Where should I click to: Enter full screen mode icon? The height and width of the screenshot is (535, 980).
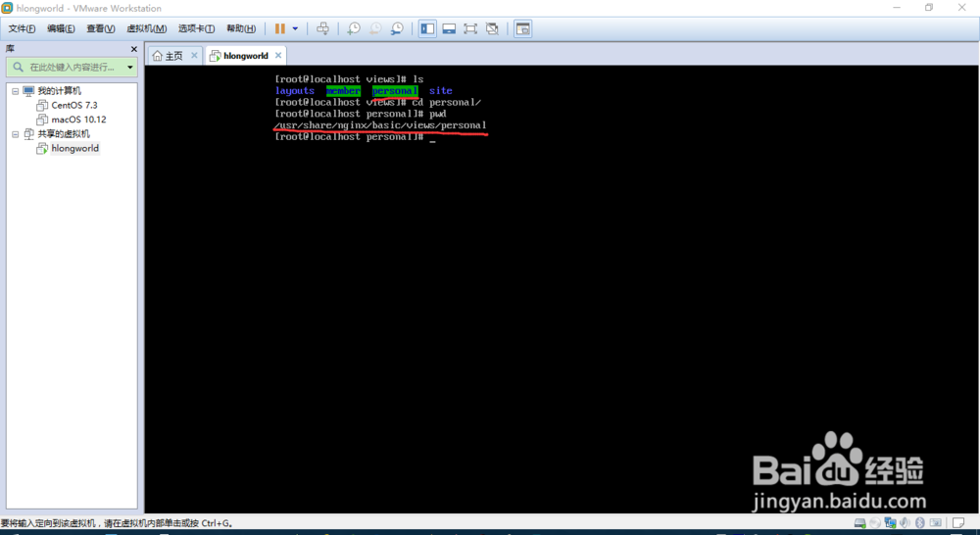(470, 28)
